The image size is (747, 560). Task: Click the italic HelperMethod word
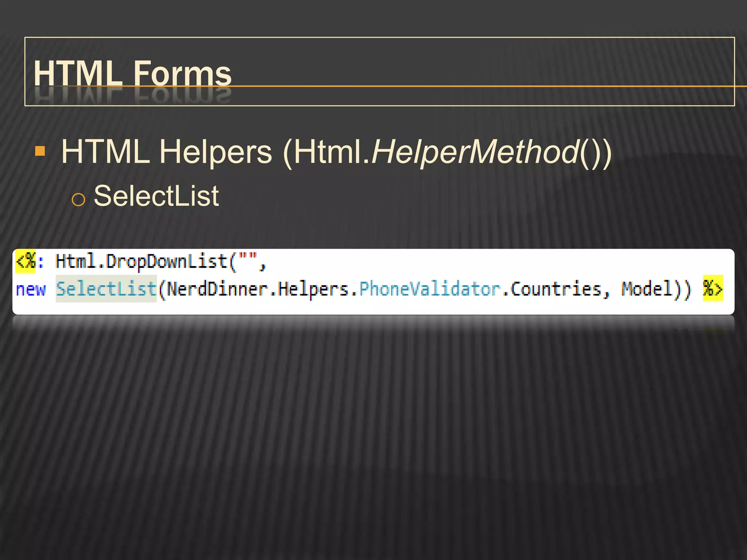[x=475, y=152]
